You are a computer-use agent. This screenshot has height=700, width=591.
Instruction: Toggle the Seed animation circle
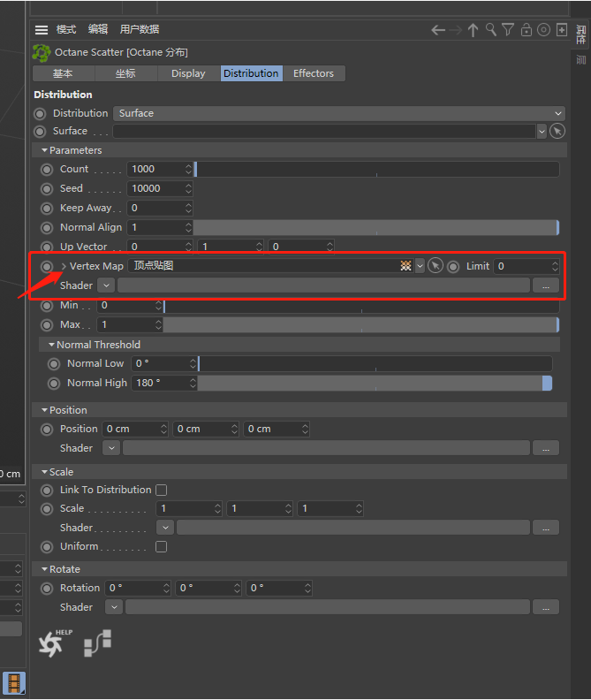[x=47, y=189]
